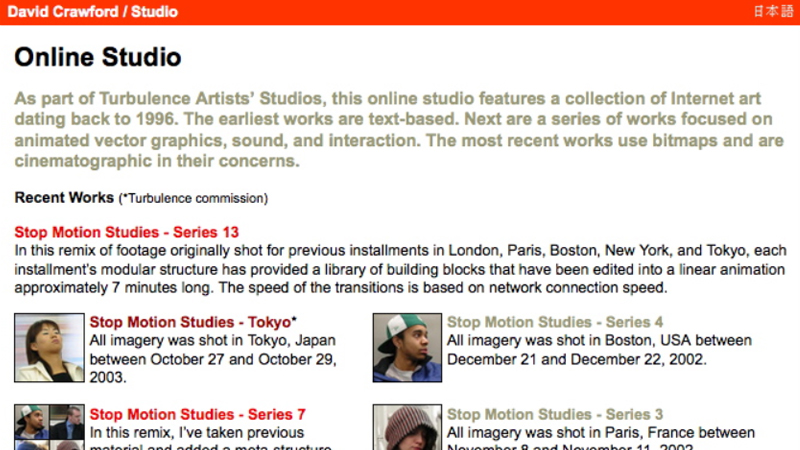
Task: Click the Paris, France shooting dates text
Action: tap(600, 433)
